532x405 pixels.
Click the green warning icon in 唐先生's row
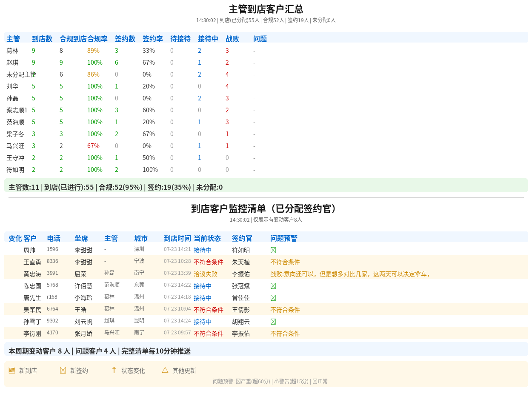coord(273,298)
